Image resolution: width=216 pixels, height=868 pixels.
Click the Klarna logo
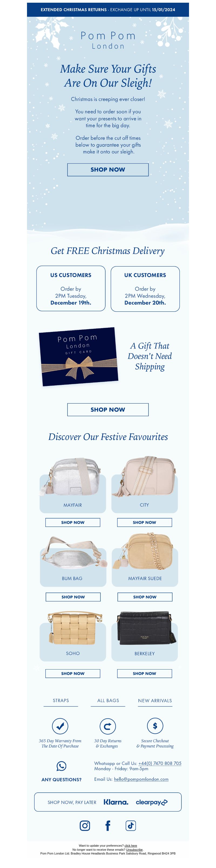click(x=116, y=802)
